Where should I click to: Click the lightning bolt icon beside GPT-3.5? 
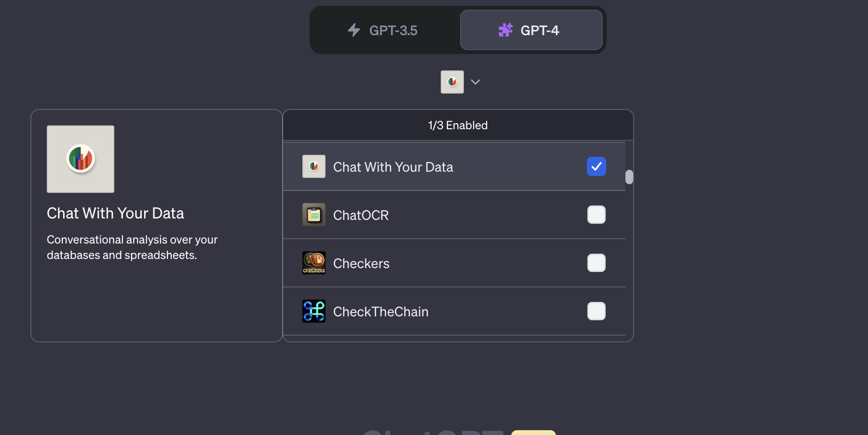(x=353, y=30)
